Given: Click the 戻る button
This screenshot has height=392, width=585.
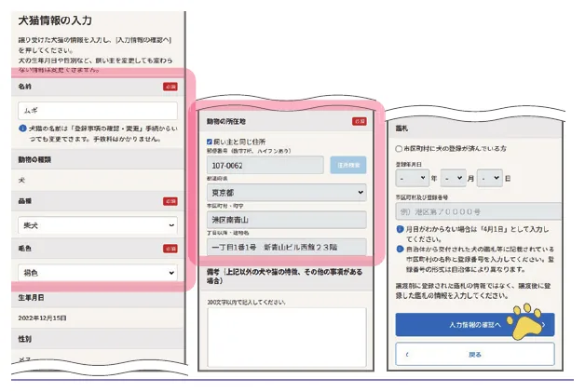Looking at the screenshot, I should [x=475, y=355].
